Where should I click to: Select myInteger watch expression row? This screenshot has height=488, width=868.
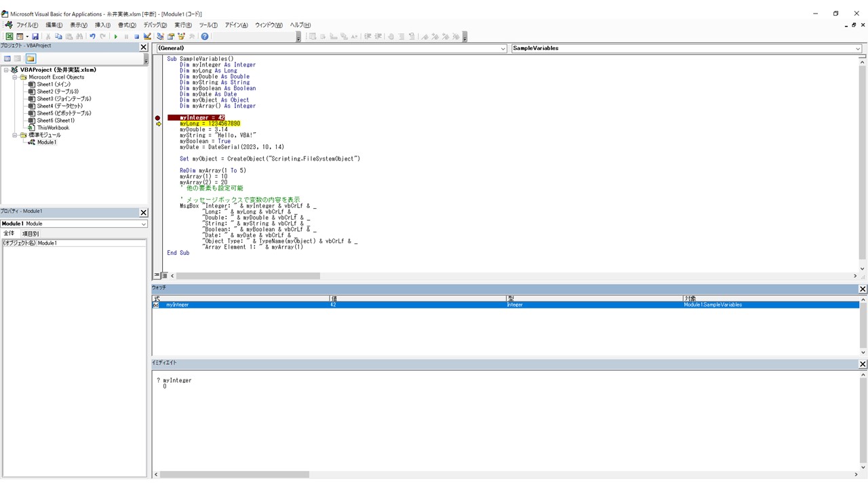(505, 305)
